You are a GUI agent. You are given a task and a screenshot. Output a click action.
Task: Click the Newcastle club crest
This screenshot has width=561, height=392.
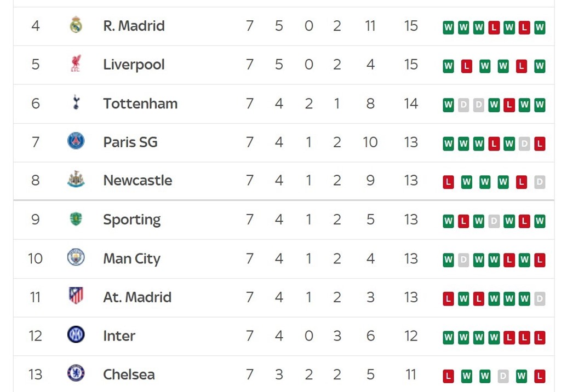(76, 180)
